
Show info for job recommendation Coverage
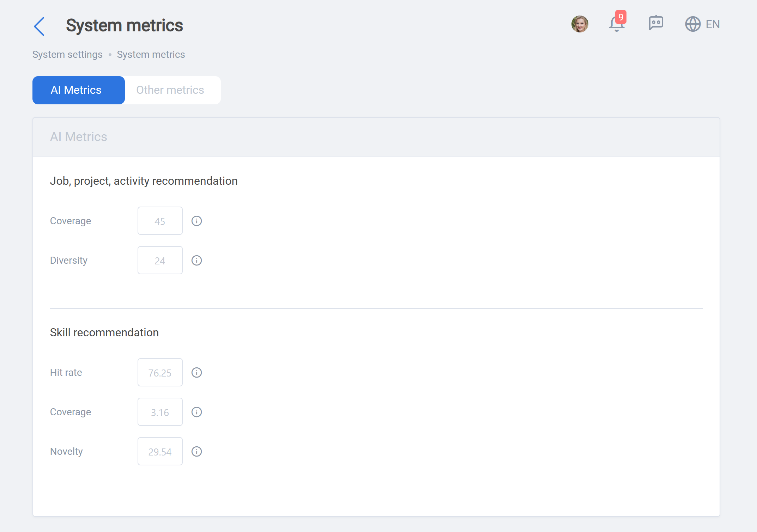(196, 221)
